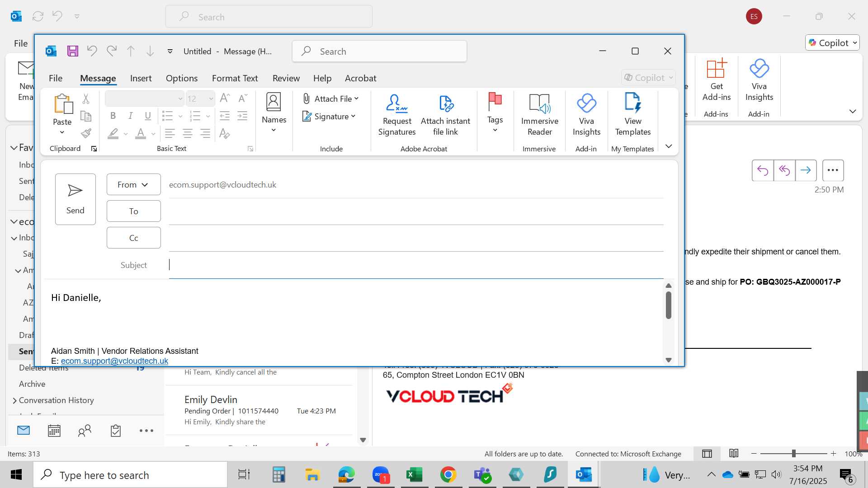Click the ecom.support@vcloudtech.uk signature link

pyautogui.click(x=114, y=361)
